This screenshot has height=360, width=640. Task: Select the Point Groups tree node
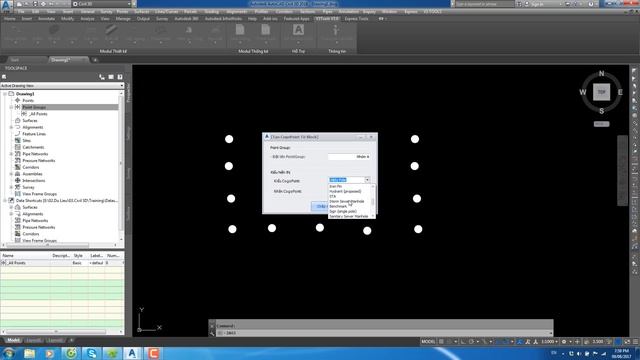click(x=34, y=107)
